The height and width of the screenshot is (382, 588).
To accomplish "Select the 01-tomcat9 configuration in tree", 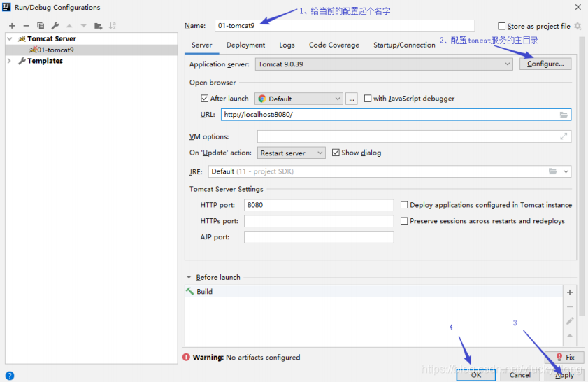I will [92, 50].
